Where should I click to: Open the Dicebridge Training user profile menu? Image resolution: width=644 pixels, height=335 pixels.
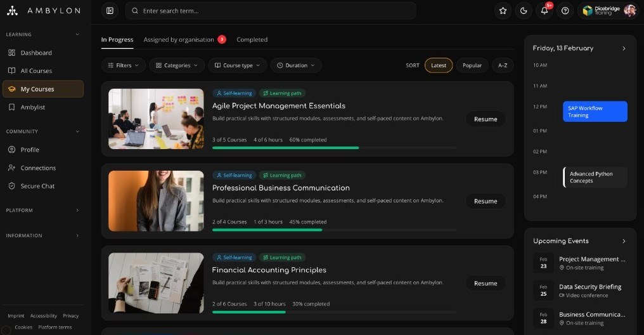[609, 11]
